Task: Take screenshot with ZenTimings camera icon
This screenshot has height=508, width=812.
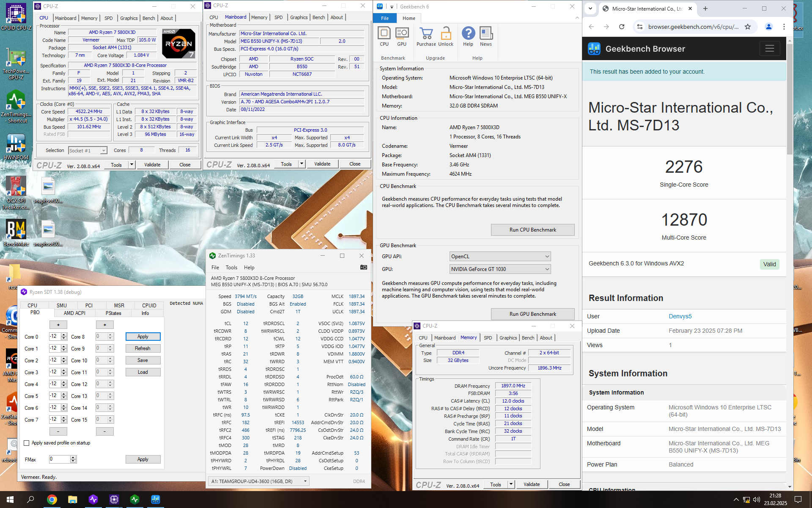Action: (364, 267)
